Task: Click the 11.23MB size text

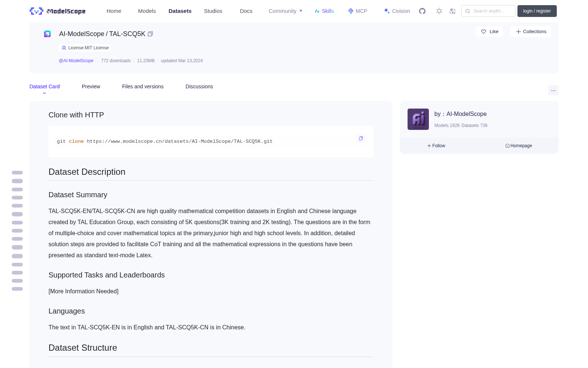Action: click(146, 61)
